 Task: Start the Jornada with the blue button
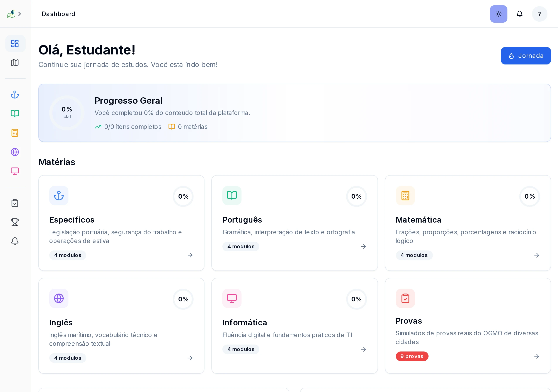[x=526, y=56]
